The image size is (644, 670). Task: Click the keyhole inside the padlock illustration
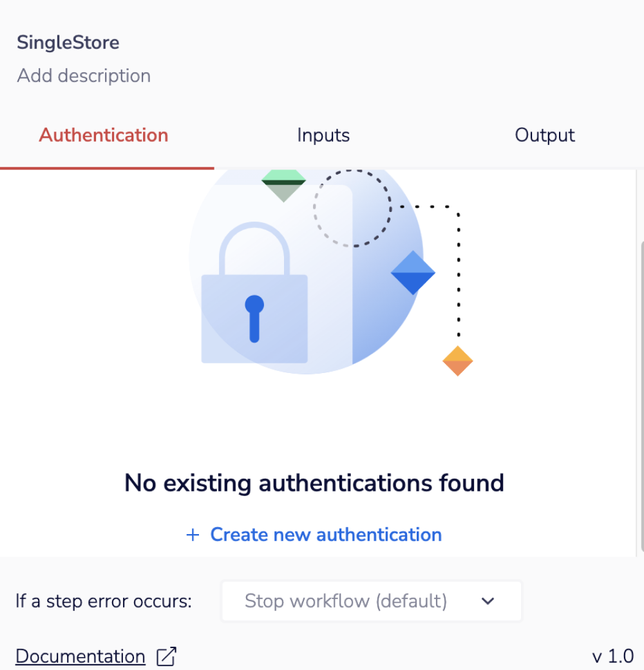click(x=255, y=319)
